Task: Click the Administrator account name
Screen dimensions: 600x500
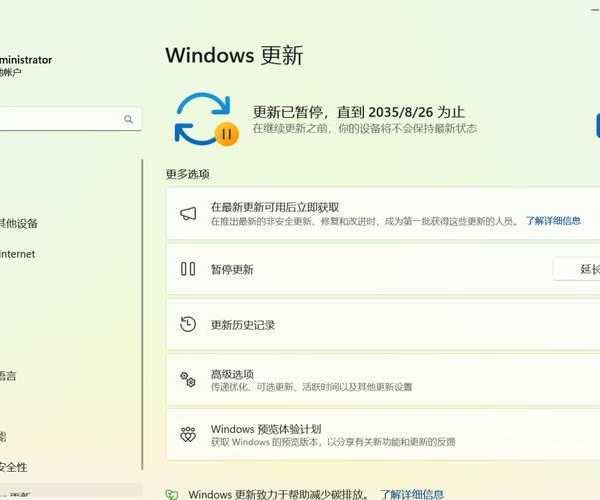Action: (x=26, y=60)
